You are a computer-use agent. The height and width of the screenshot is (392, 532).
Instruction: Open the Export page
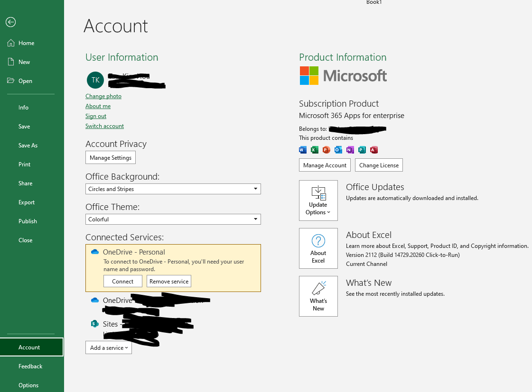(27, 202)
